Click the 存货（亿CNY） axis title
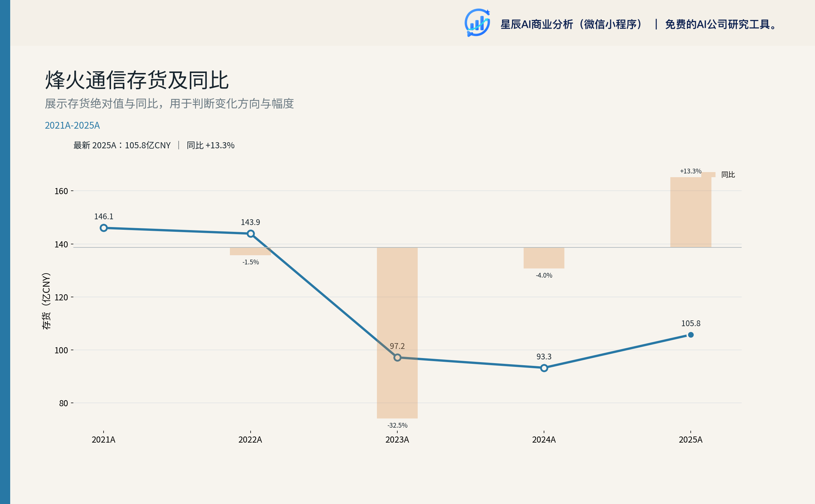 pos(46,301)
